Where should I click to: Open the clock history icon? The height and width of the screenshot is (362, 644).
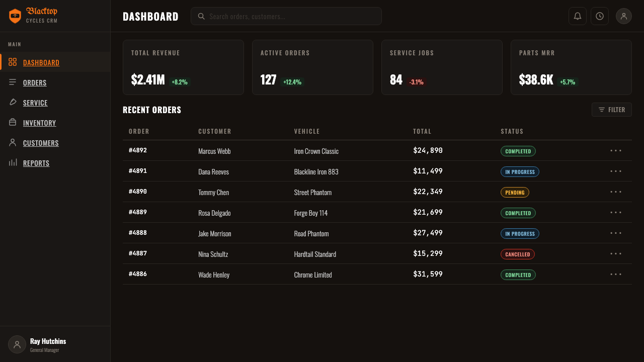(600, 16)
